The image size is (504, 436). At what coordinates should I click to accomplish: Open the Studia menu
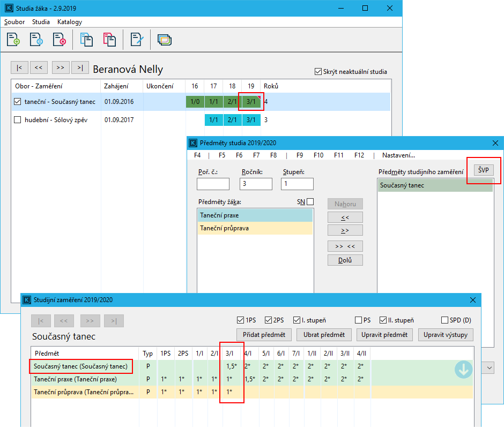click(x=41, y=22)
